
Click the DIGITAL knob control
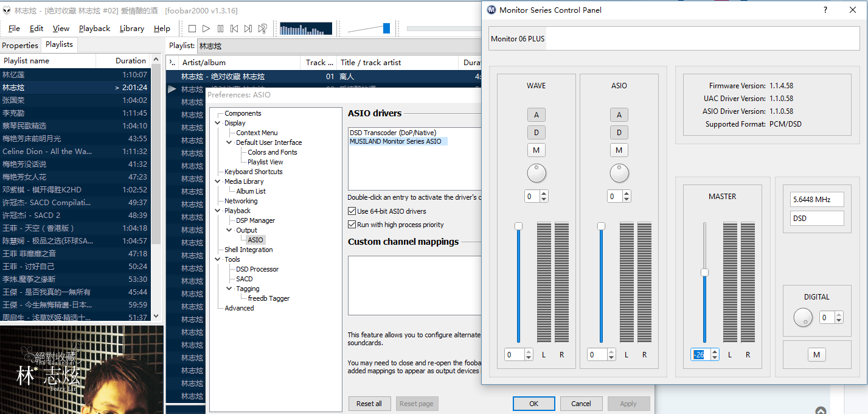tap(803, 317)
